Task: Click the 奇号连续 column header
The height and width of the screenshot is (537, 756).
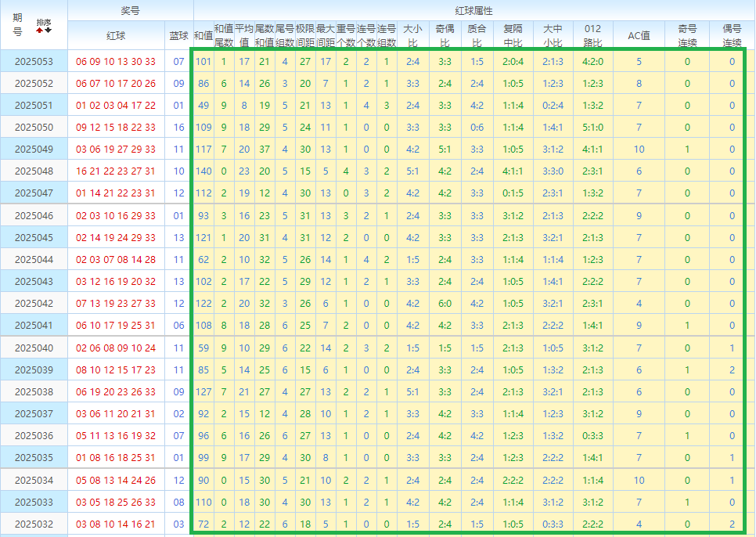Action: pyautogui.click(x=687, y=35)
